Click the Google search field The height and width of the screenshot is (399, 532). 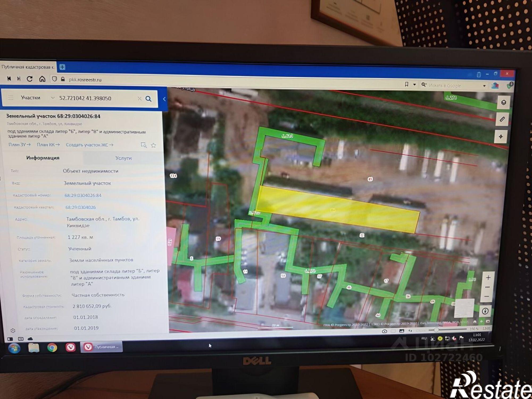454,85
